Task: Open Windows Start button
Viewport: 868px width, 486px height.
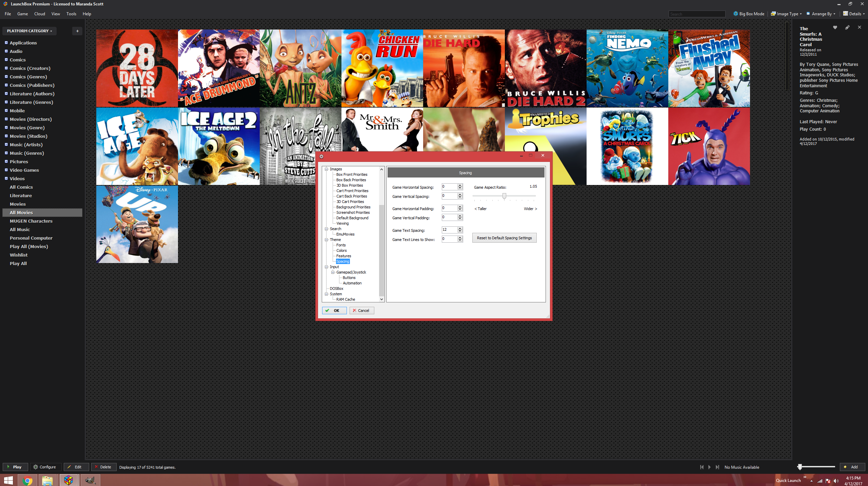Action: coord(8,480)
